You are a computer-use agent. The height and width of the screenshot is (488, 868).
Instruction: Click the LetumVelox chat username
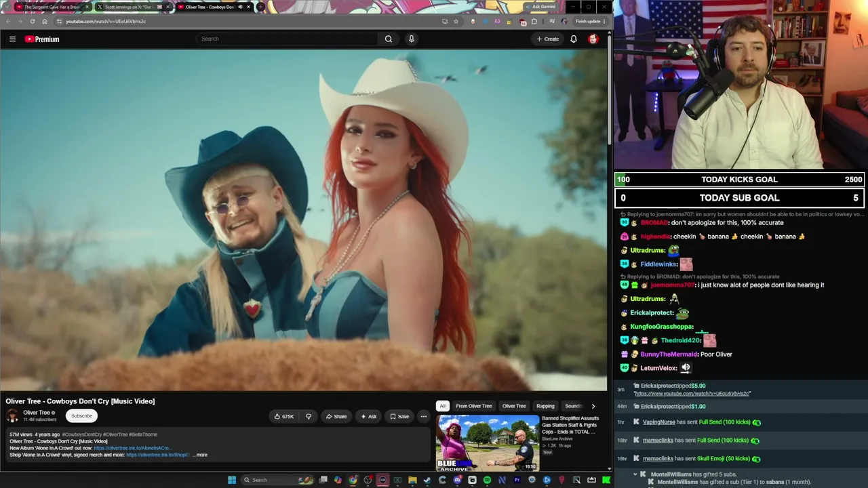pyautogui.click(x=658, y=368)
